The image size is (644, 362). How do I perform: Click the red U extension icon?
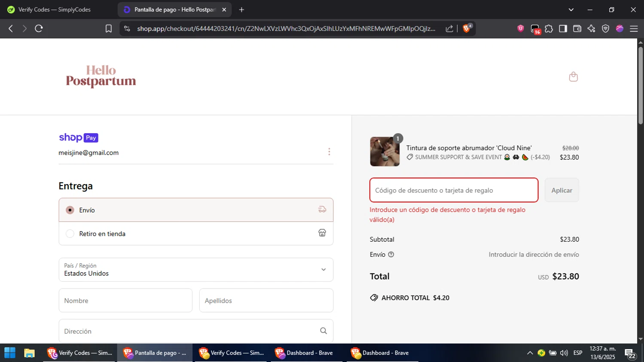click(x=521, y=29)
